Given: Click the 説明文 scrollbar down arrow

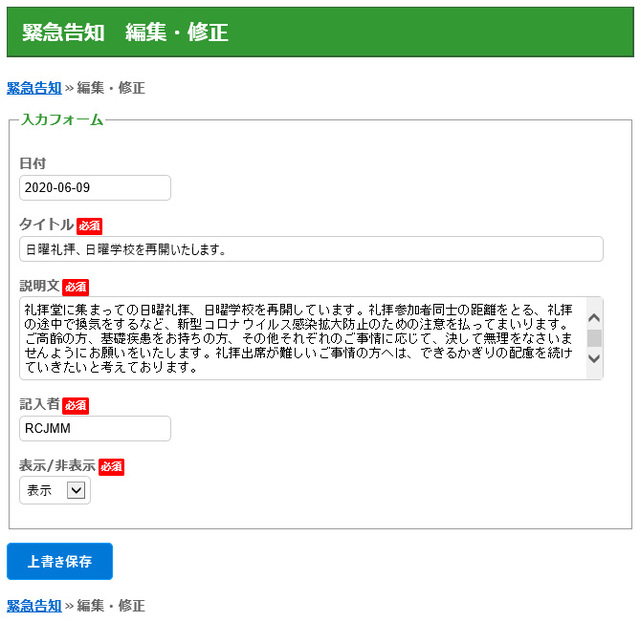Looking at the screenshot, I should (x=594, y=358).
